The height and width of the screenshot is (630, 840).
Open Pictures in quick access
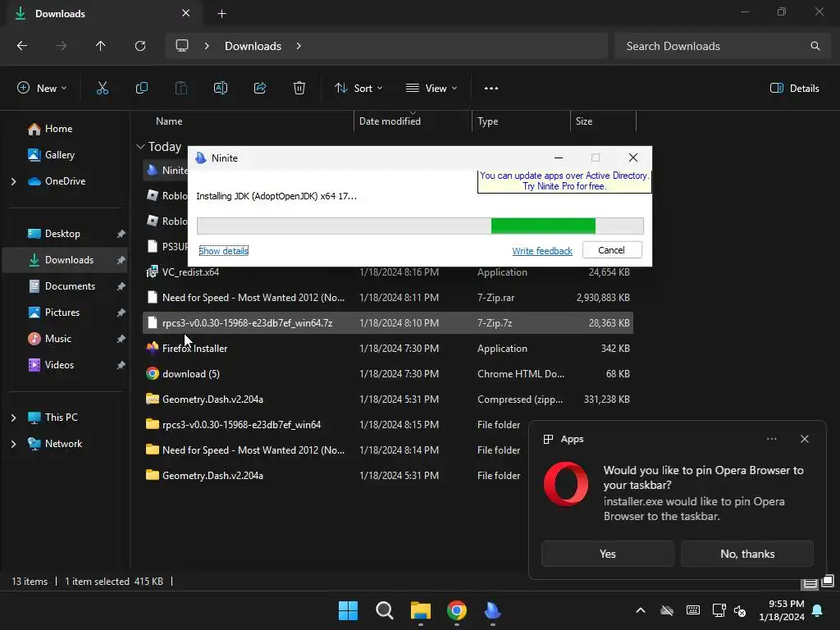coord(62,313)
